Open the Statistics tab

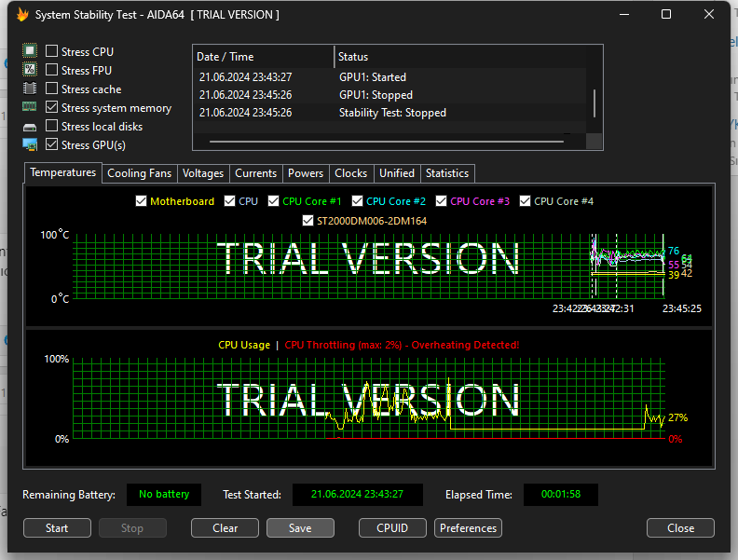(447, 173)
